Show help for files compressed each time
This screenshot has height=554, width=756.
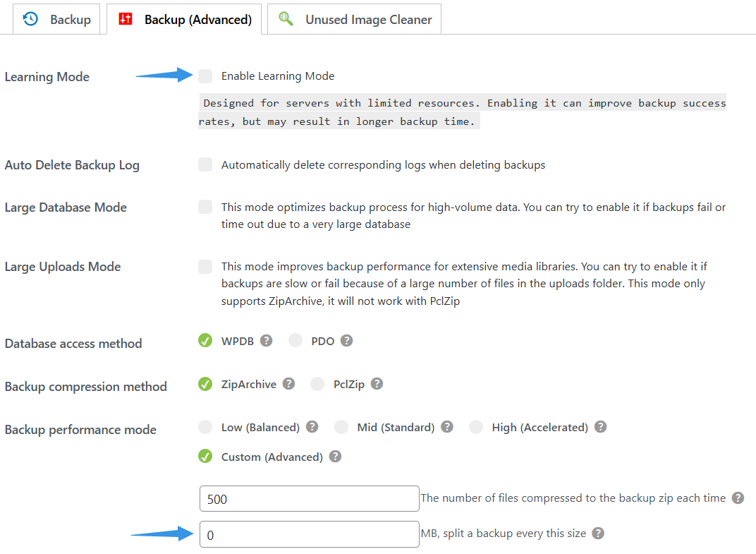[x=738, y=498]
